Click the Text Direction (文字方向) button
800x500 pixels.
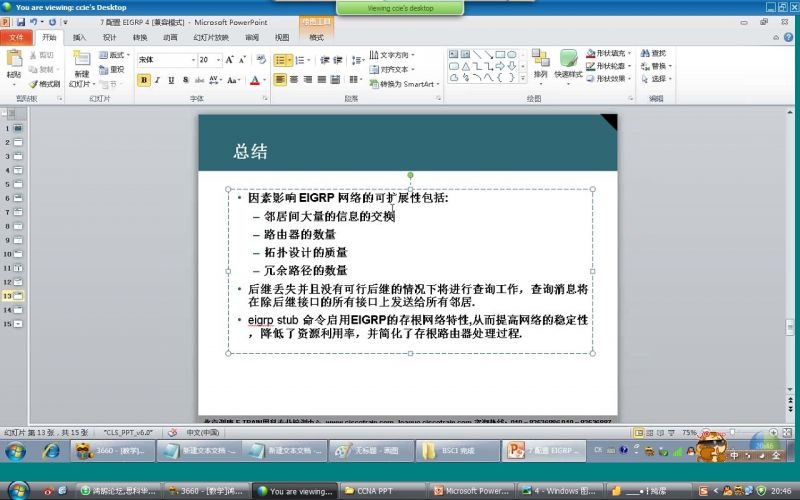coord(392,55)
